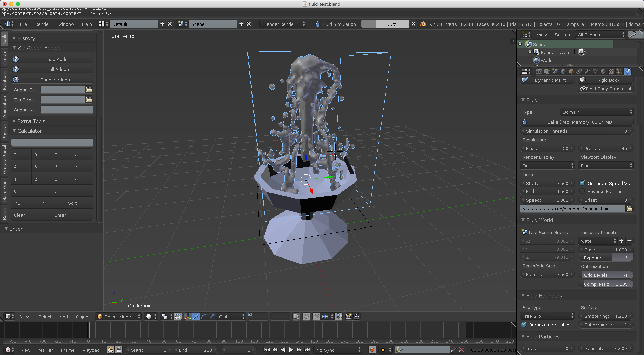
Task: Toggle automatic keyframe record button
Action: [x=372, y=350]
